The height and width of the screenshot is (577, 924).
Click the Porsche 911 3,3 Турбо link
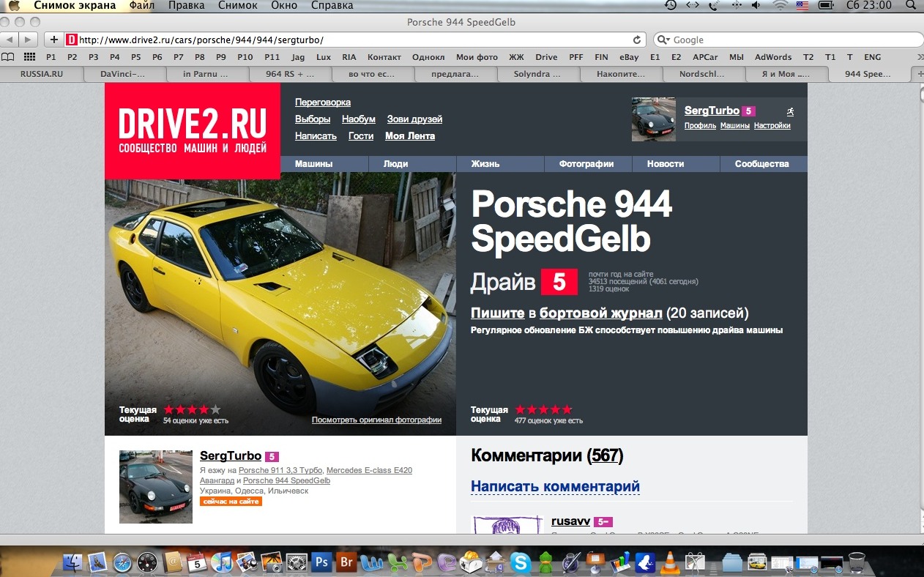(x=280, y=470)
